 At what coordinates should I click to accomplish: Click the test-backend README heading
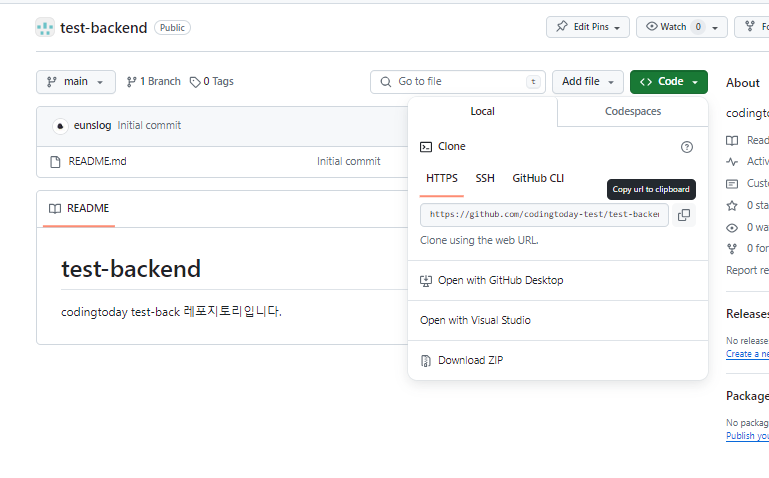pyautogui.click(x=131, y=269)
